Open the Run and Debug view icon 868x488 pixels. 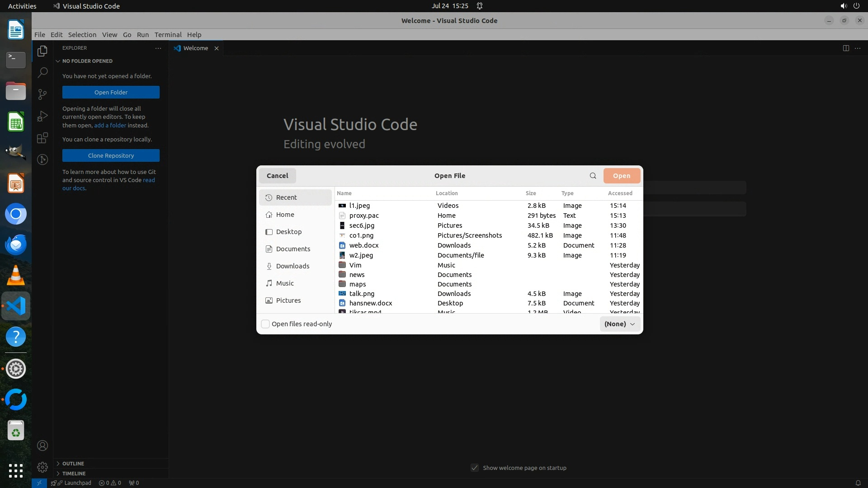pos(42,116)
